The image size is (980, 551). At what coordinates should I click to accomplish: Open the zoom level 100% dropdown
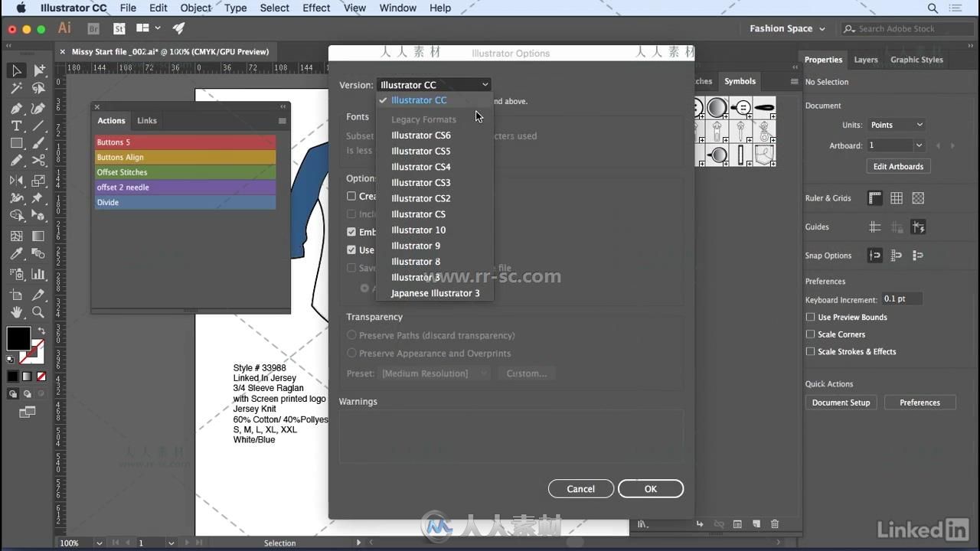tap(99, 543)
